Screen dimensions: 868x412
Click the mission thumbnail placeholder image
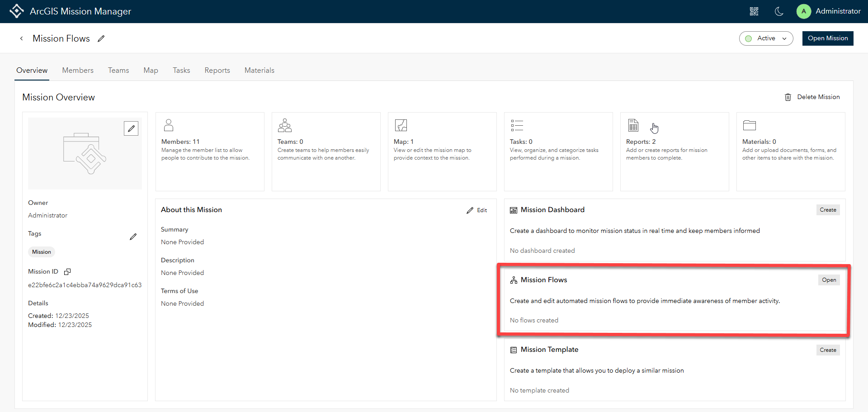coord(85,153)
